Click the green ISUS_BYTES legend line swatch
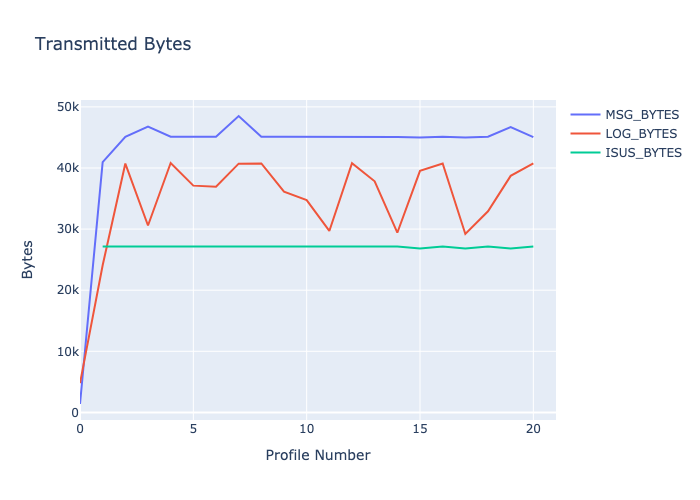Screen dimensions: 700x500 (585, 153)
